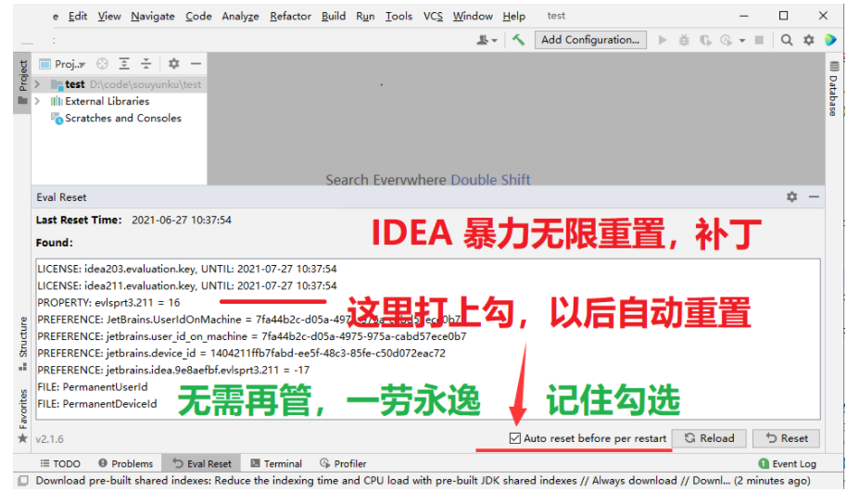The width and height of the screenshot is (847, 504).
Task: Click the FILE: PermanentDeviceId line
Action: click(x=97, y=404)
